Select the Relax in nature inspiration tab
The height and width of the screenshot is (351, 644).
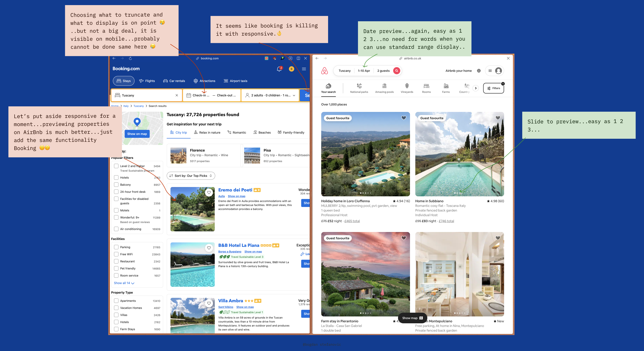(x=207, y=133)
